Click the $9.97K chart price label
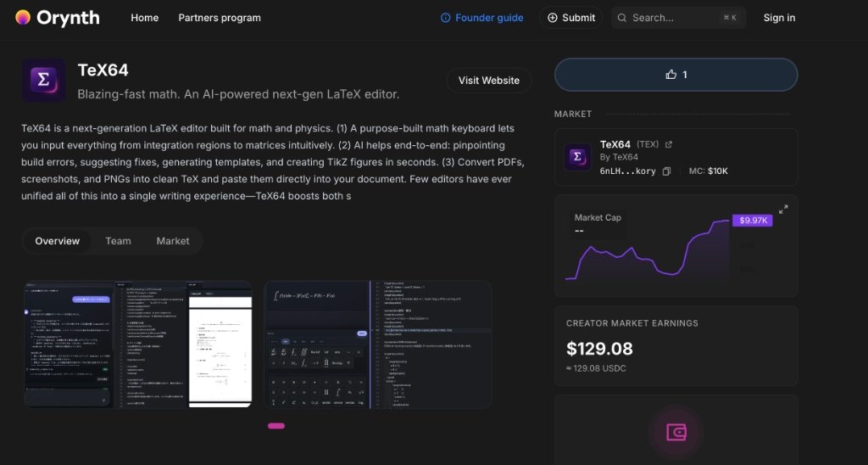The width and height of the screenshot is (868, 465). pyautogui.click(x=753, y=220)
